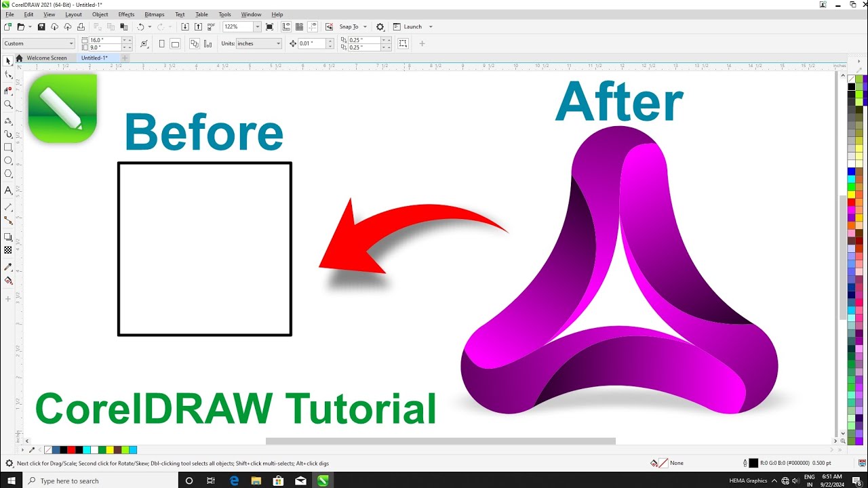Click the red swatch in document palette
This screenshot has height=488, width=868.
pos(71,449)
